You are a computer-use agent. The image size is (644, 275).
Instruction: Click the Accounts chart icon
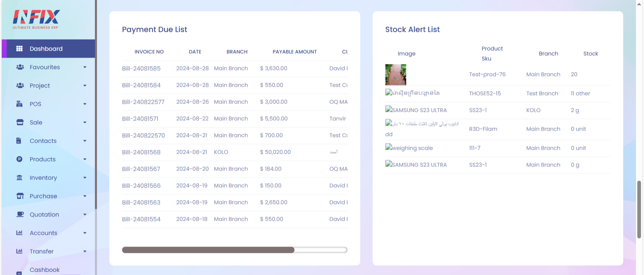pos(19,233)
